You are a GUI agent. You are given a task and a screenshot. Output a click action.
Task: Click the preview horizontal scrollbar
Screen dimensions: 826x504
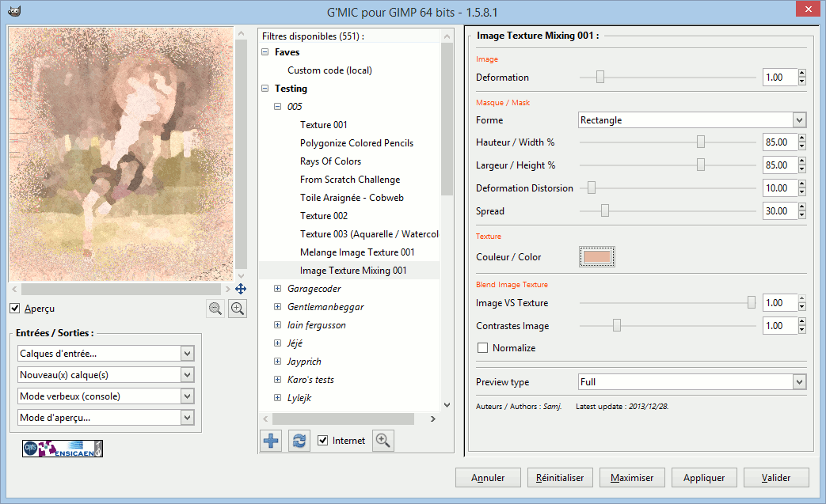(x=120, y=289)
